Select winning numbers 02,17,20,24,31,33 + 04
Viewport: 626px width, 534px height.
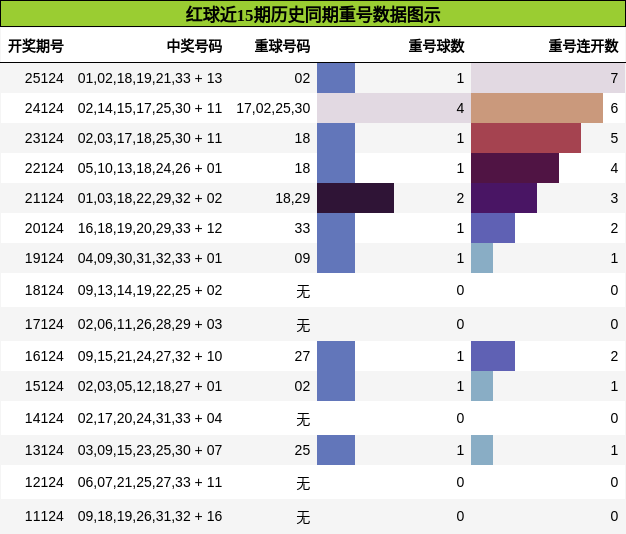(x=150, y=418)
